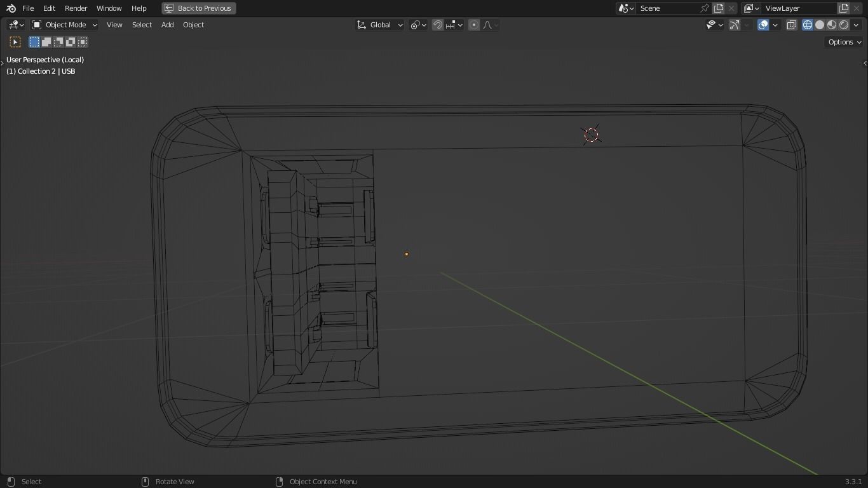Open object types visibility dropdown
868x488 pixels.
715,25
